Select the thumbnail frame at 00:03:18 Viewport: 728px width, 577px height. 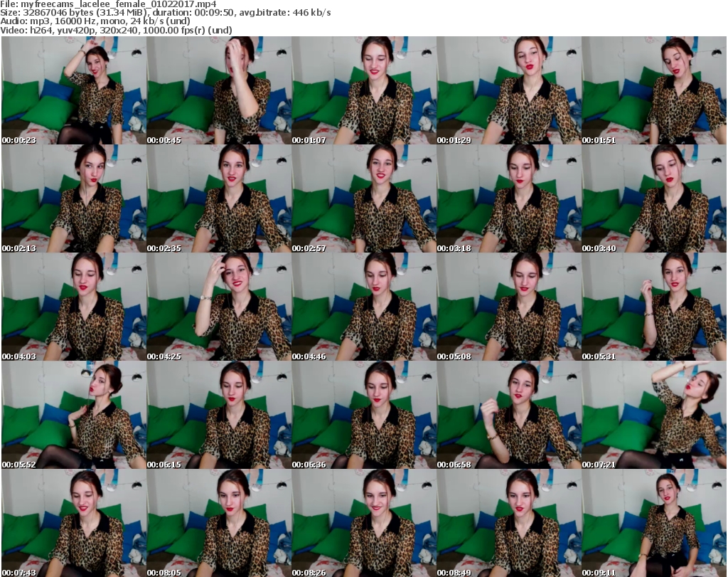pos(509,198)
